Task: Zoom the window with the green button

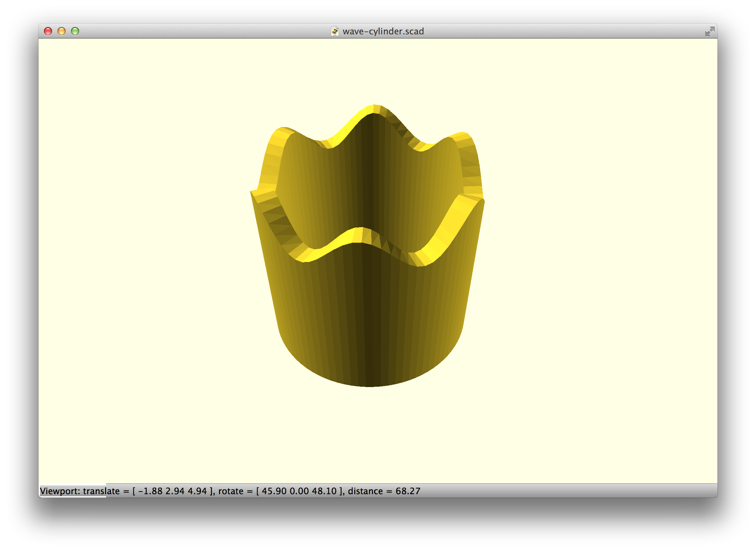Action: 75,31
